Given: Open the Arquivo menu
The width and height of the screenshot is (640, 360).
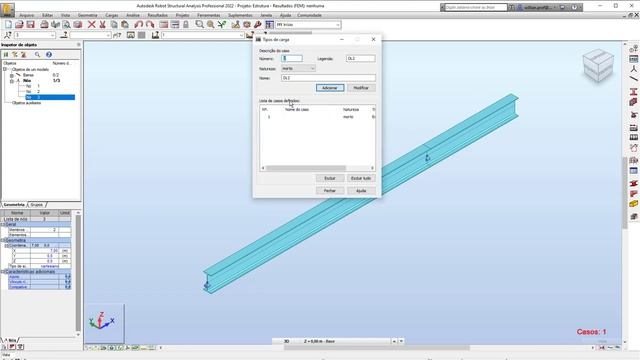Looking at the screenshot, I should (27, 15).
